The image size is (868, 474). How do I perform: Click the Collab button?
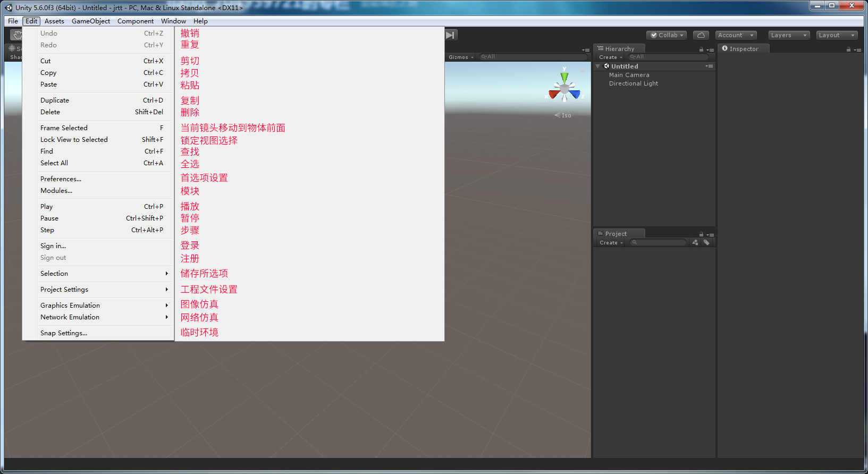point(667,35)
